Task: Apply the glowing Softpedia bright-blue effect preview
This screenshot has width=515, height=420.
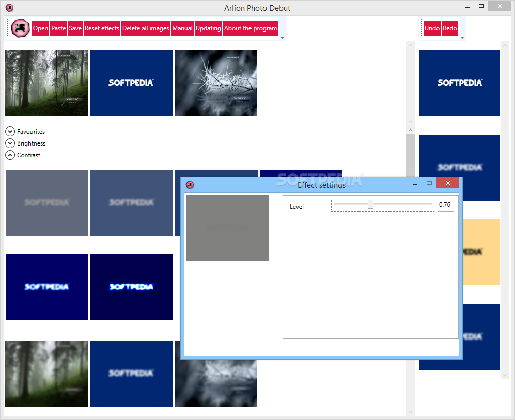Action: [47, 287]
